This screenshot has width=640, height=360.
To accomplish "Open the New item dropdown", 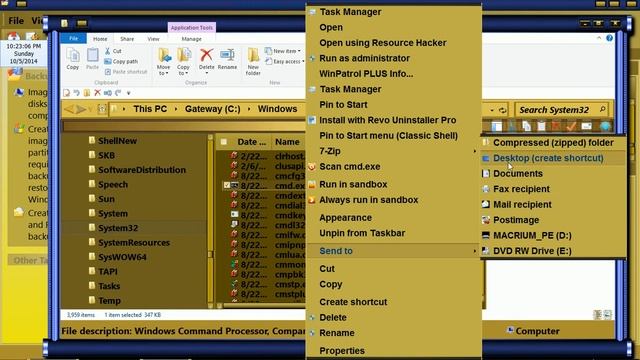I will click(x=299, y=51).
